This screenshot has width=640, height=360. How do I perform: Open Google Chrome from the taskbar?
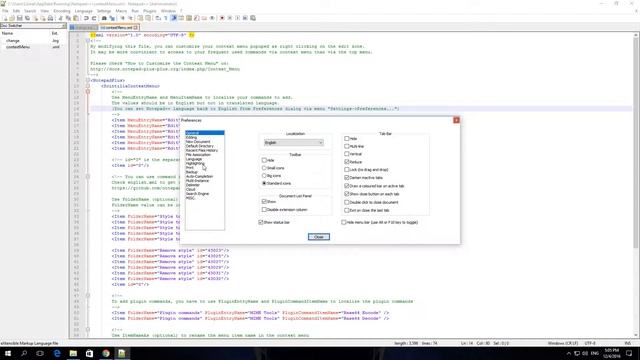click(x=106, y=353)
